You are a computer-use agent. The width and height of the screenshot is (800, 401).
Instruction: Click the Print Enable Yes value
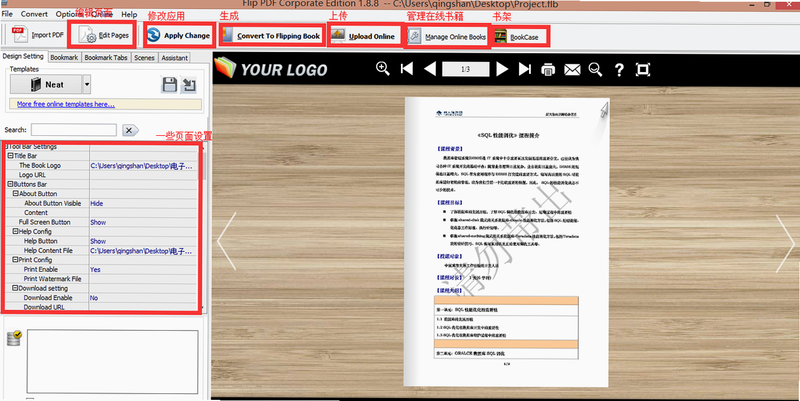(95, 270)
